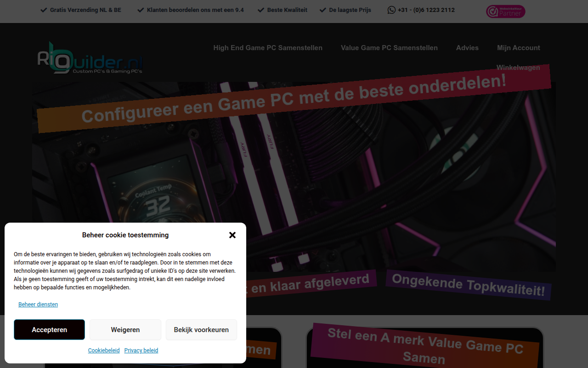
Task: Open the Beheer diensten link
Action: pyautogui.click(x=38, y=305)
